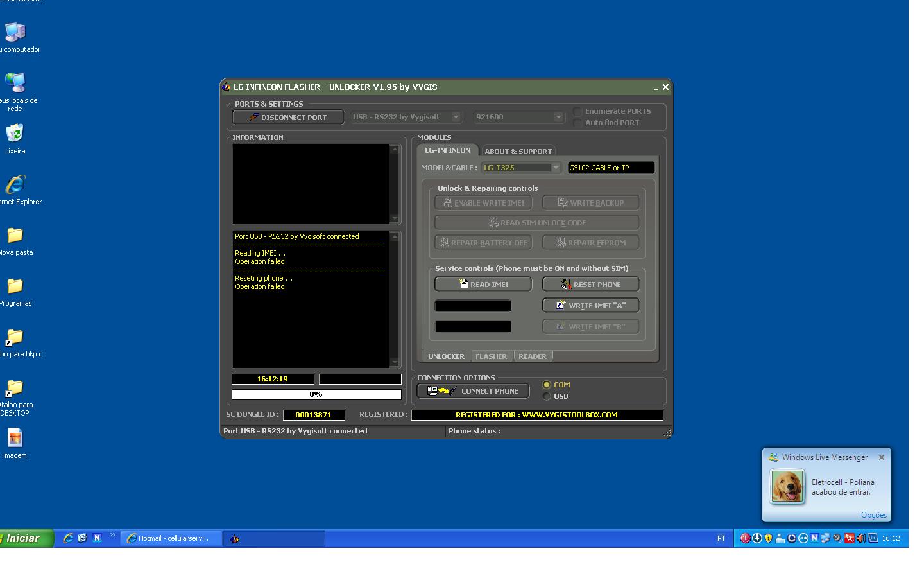Enable the Auto find PORT checkbox
The height and width of the screenshot is (578, 924).
[577, 123]
